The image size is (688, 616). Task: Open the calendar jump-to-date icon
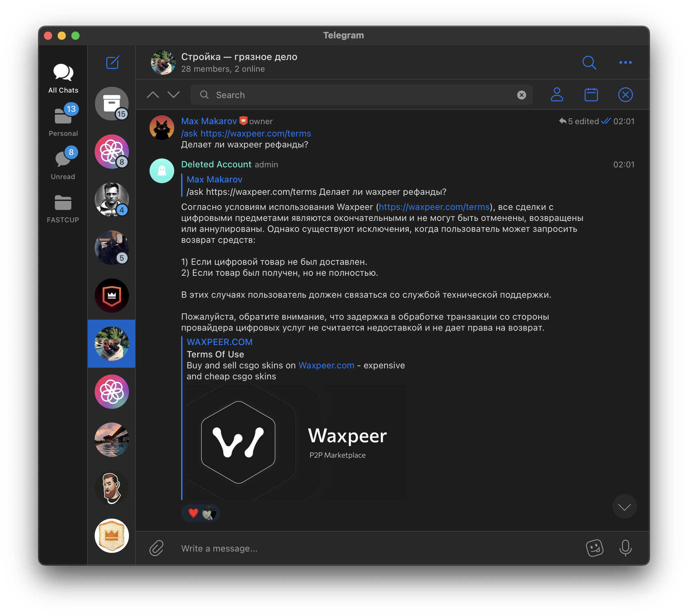point(591,95)
